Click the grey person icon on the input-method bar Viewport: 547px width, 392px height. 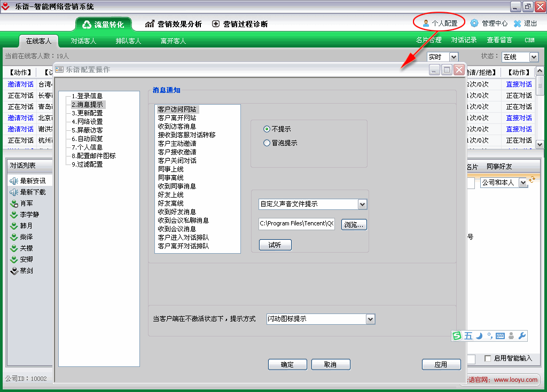click(x=511, y=335)
